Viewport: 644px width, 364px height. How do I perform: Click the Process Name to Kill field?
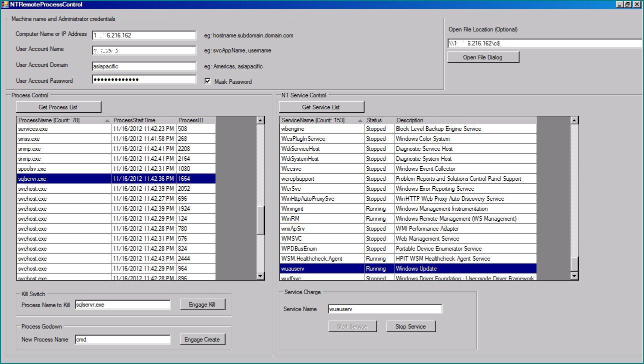tap(123, 305)
